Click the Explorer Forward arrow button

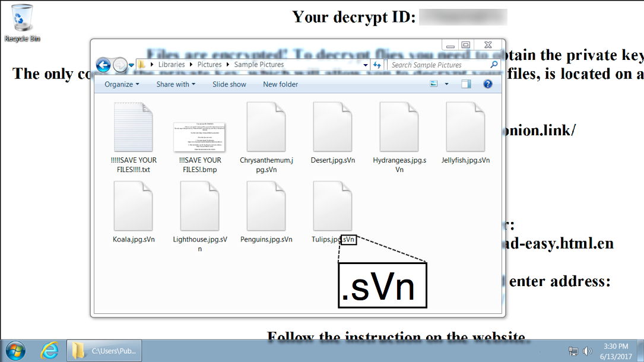click(x=119, y=65)
